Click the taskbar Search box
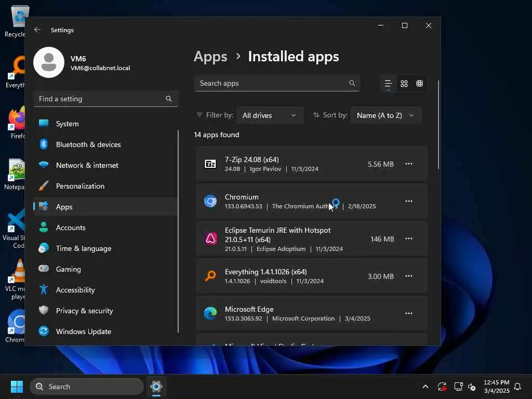 87,387
